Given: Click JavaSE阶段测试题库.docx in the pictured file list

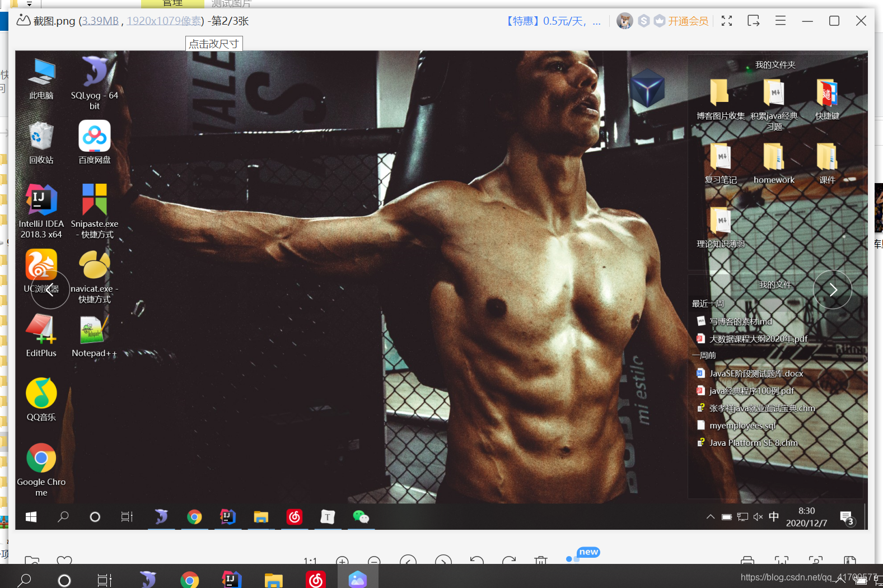Looking at the screenshot, I should click(x=750, y=374).
